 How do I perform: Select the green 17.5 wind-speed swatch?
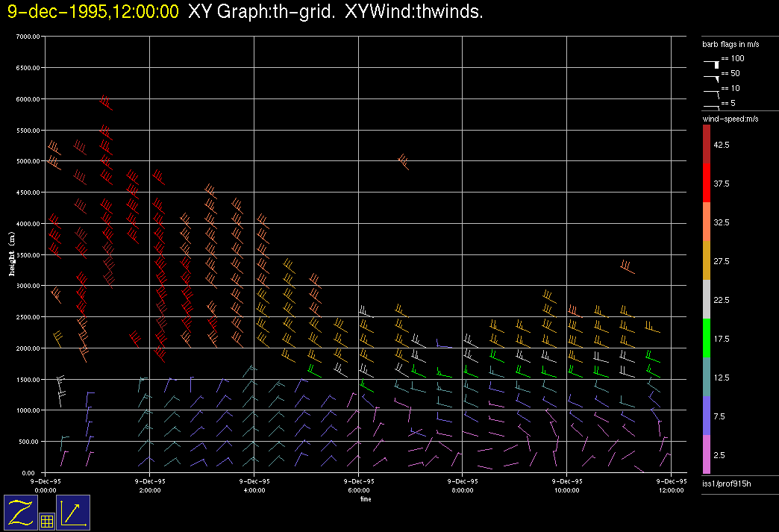coord(707,338)
